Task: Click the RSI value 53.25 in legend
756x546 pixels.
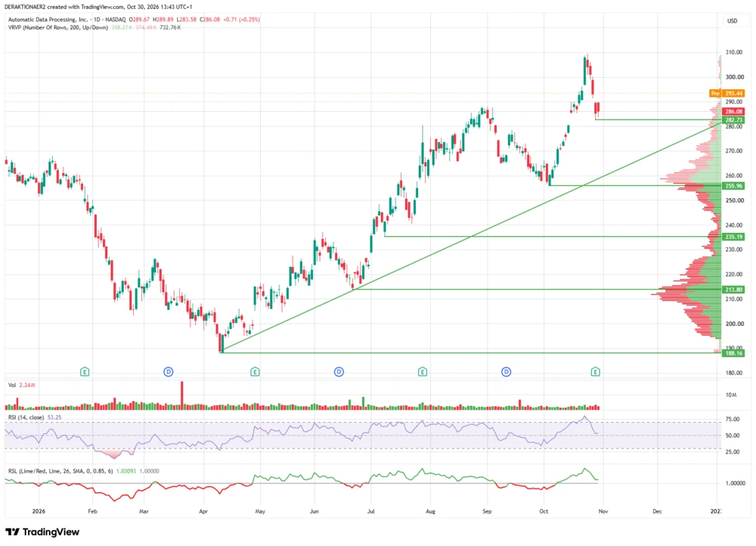Action: tap(54, 417)
